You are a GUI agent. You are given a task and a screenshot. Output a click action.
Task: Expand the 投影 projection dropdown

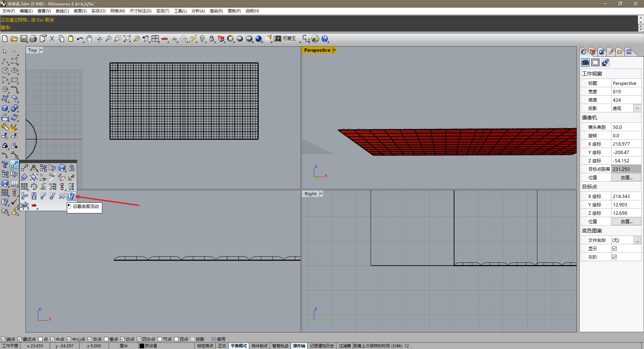click(x=637, y=108)
